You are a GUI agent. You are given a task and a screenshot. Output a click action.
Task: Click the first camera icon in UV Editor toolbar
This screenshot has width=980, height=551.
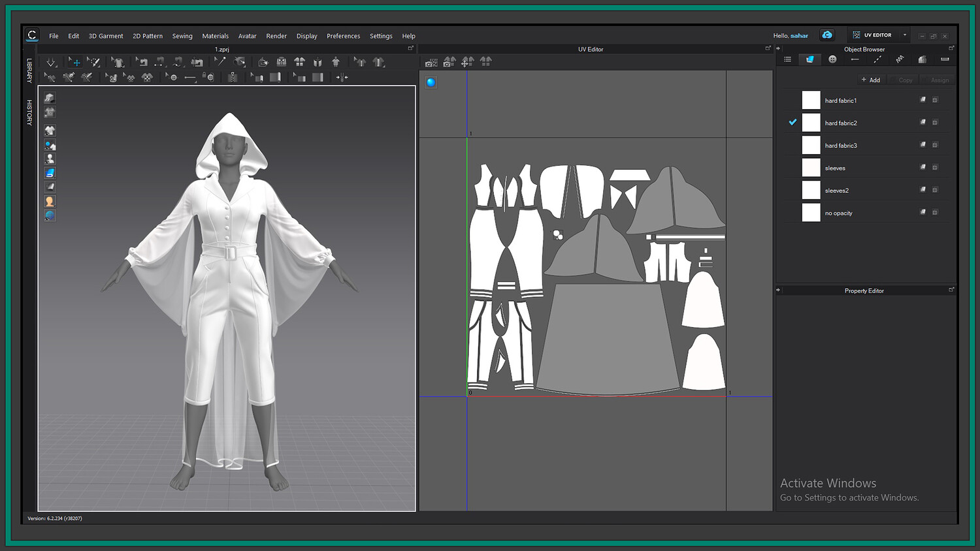pos(431,62)
